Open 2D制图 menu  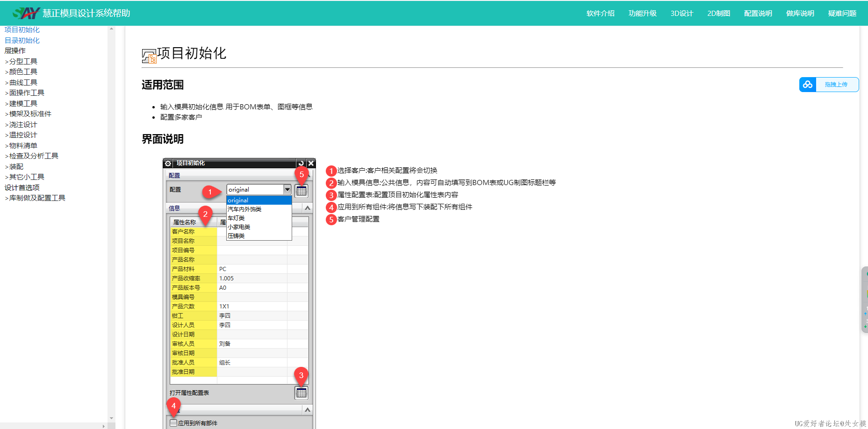tap(719, 13)
